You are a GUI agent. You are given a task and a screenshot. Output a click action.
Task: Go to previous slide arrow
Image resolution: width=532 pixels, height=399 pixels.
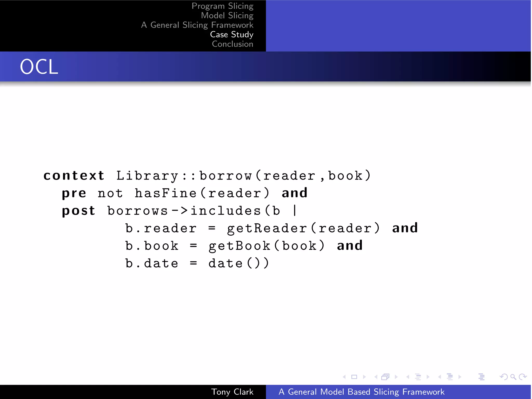344,377
